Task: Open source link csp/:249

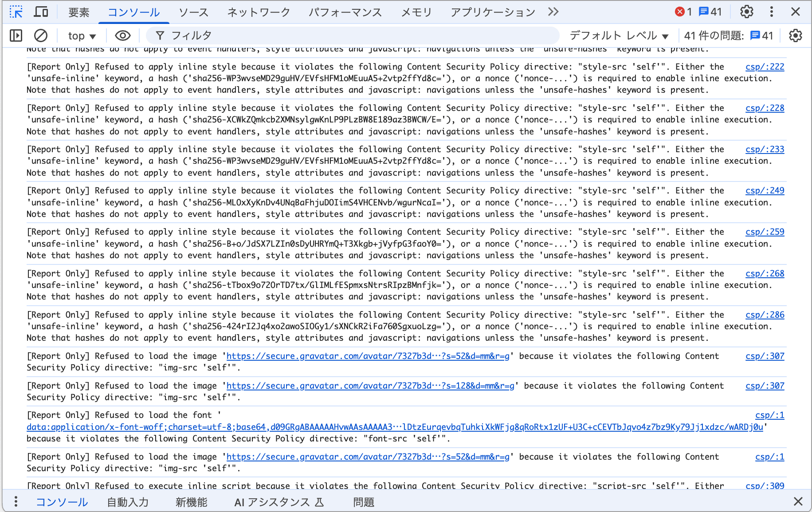Action: pyautogui.click(x=765, y=190)
